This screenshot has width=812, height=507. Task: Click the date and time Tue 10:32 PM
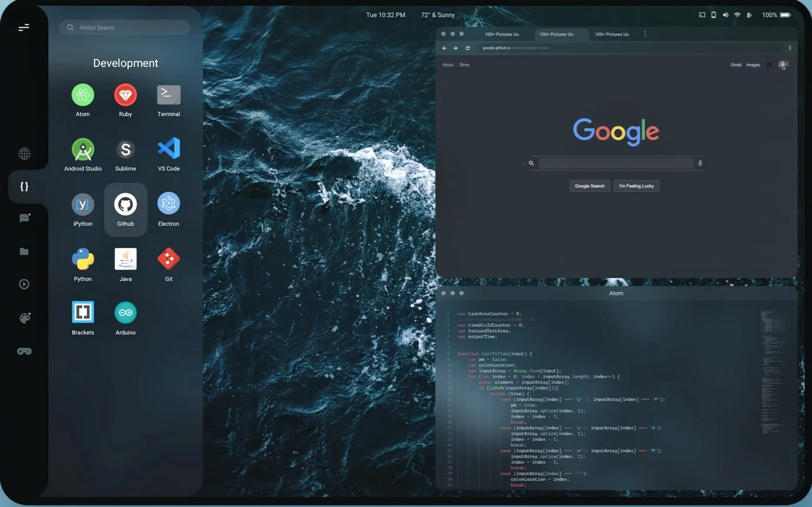click(386, 15)
